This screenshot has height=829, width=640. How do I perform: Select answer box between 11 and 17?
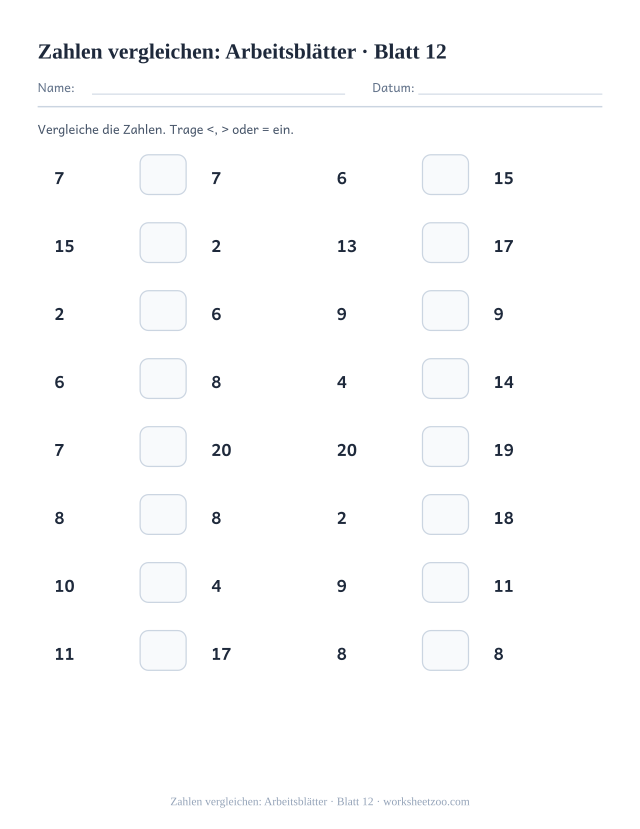point(163,650)
